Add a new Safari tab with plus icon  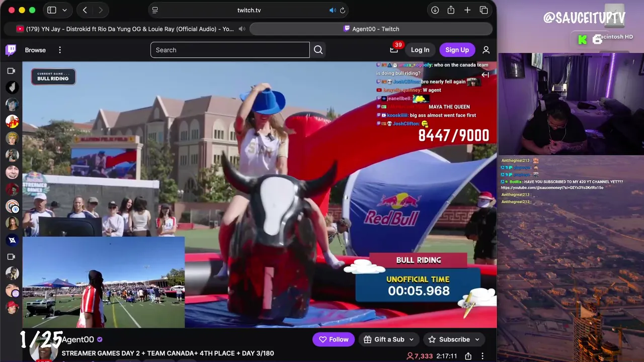pos(467,10)
